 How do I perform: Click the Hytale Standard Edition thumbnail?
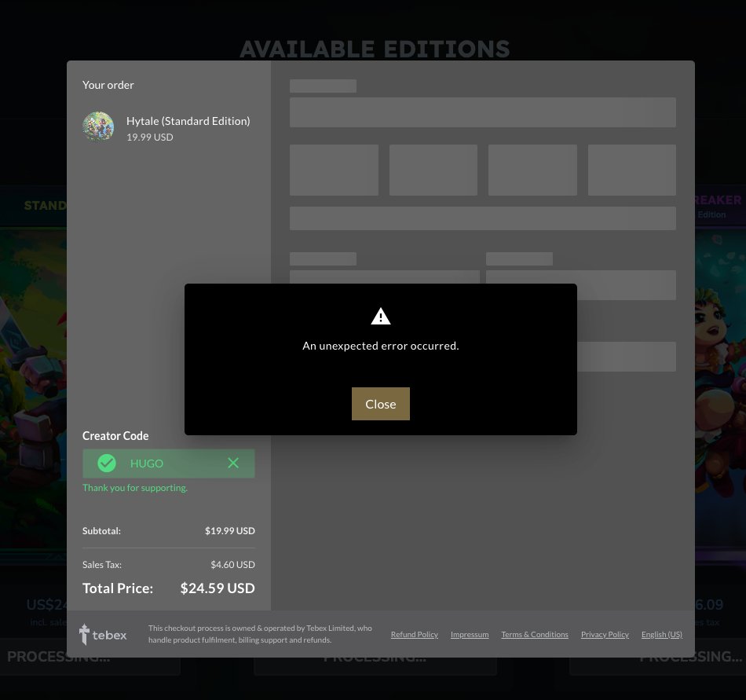point(98,126)
